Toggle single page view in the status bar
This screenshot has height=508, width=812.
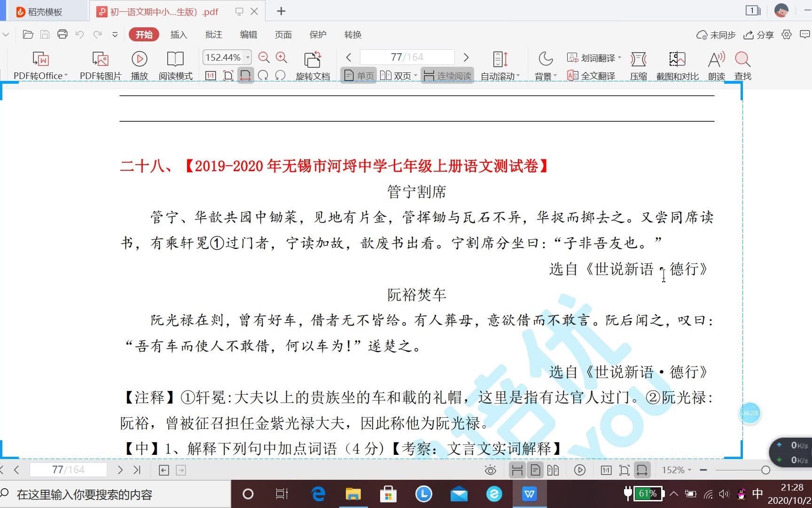tap(535, 470)
